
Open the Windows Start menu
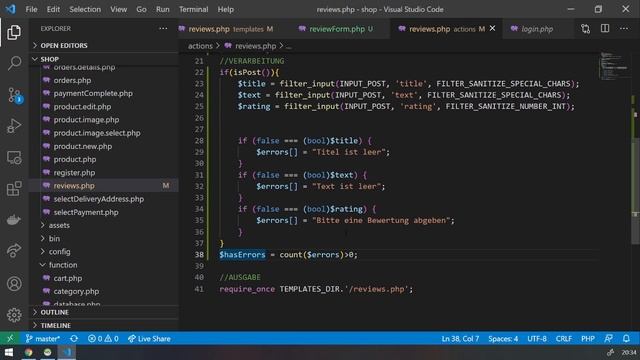coord(9,353)
